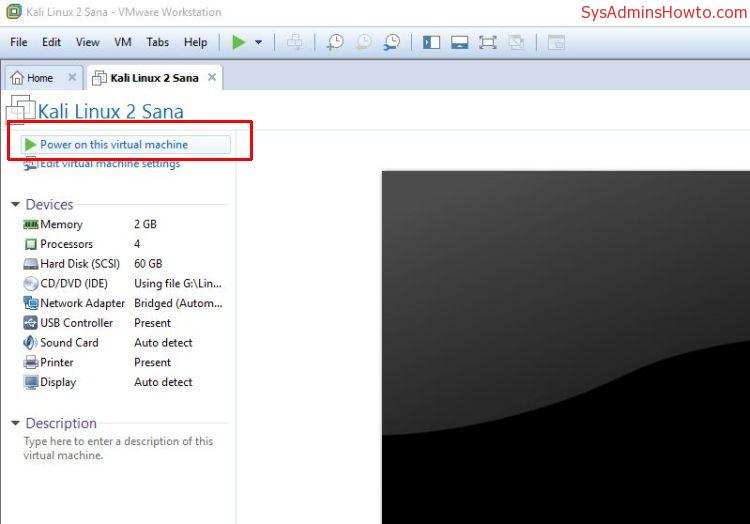Image resolution: width=750 pixels, height=524 pixels.
Task: Click the Display device icon
Action: 31,382
